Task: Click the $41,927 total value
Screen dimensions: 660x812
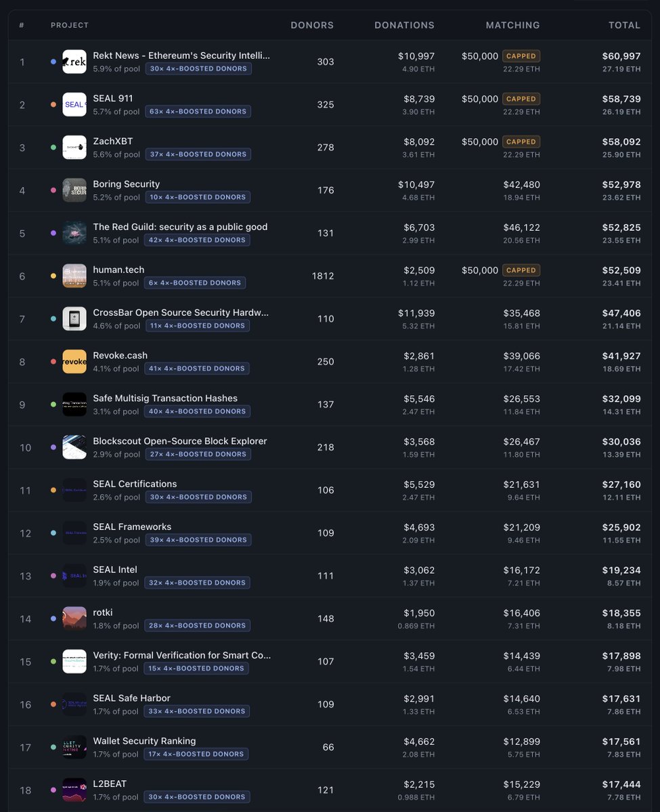Action: (x=621, y=356)
